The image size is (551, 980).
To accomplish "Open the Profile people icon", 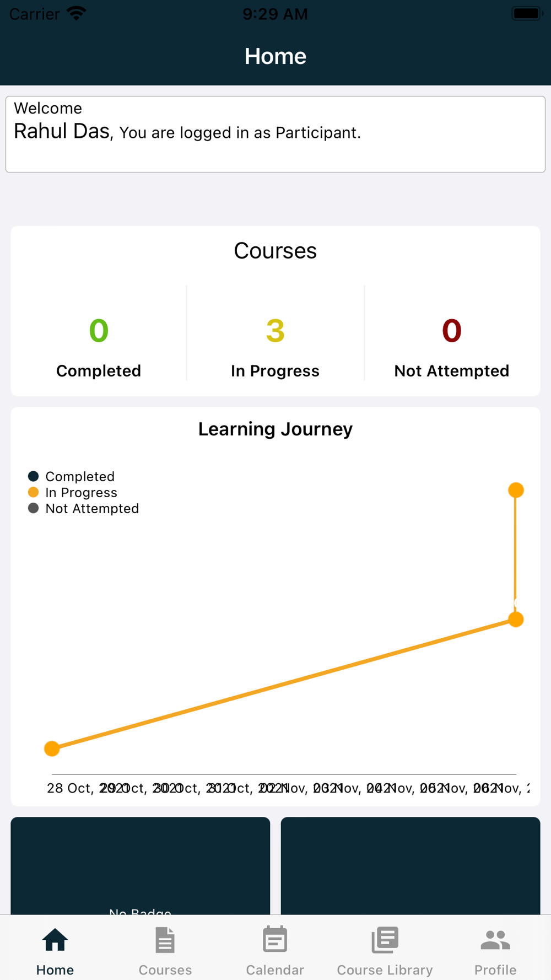I will tap(495, 940).
